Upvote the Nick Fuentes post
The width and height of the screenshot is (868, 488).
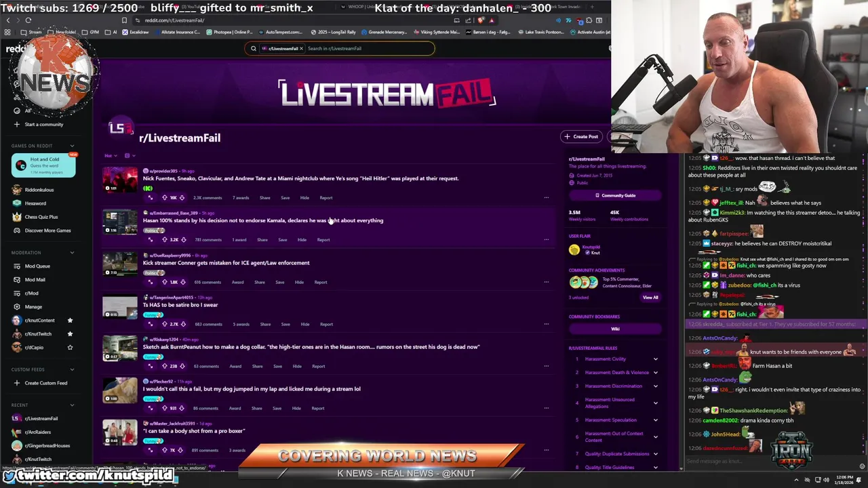[164, 198]
